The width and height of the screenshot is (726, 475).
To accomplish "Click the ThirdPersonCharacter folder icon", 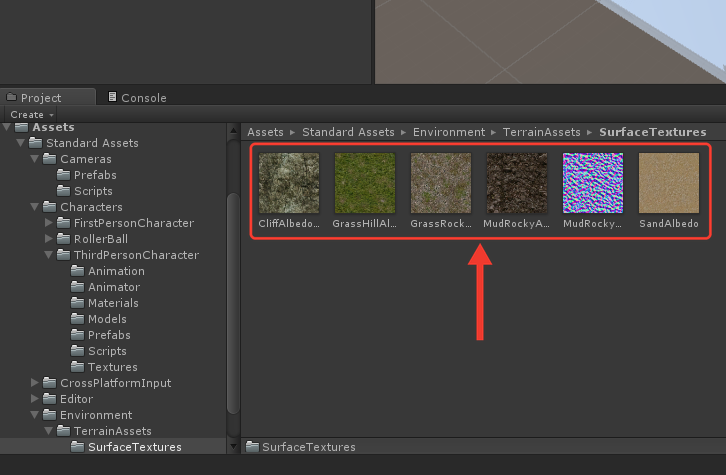I will click(63, 255).
